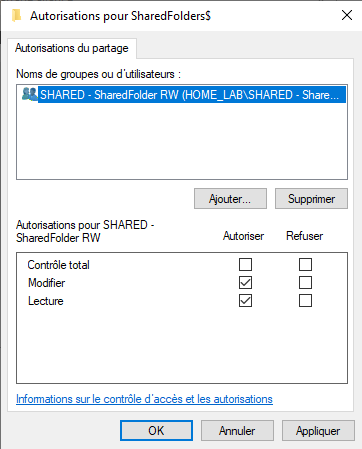
Task: Click the Ajouter... button
Action: [230, 199]
